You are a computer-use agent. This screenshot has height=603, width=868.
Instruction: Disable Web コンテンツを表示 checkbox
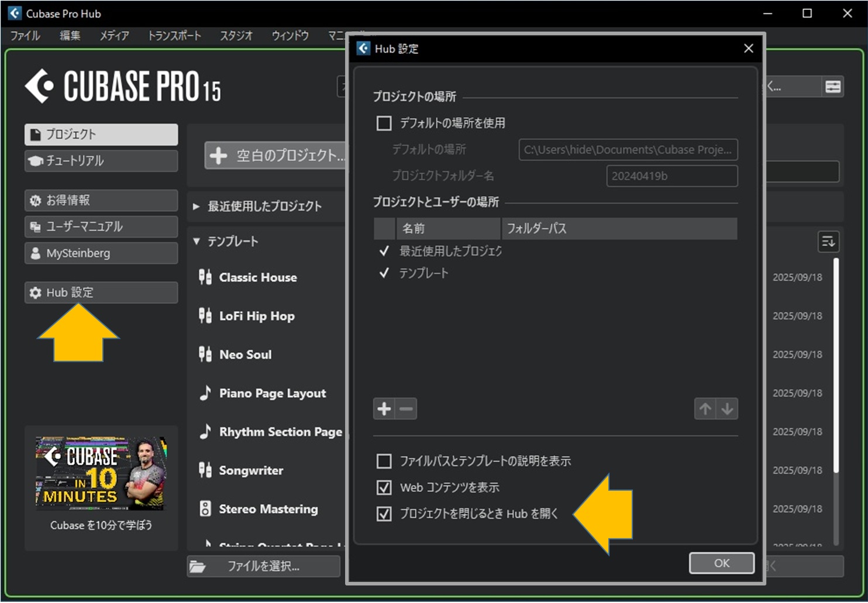(384, 487)
